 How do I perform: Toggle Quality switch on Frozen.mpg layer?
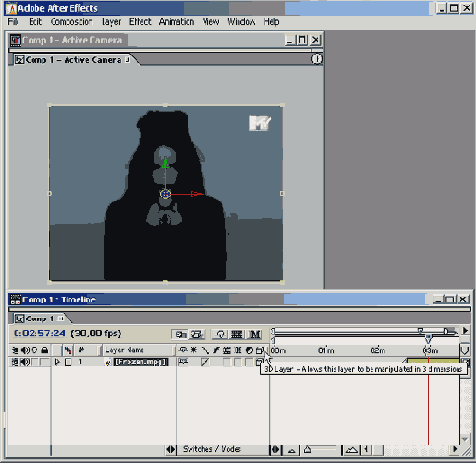(x=205, y=361)
